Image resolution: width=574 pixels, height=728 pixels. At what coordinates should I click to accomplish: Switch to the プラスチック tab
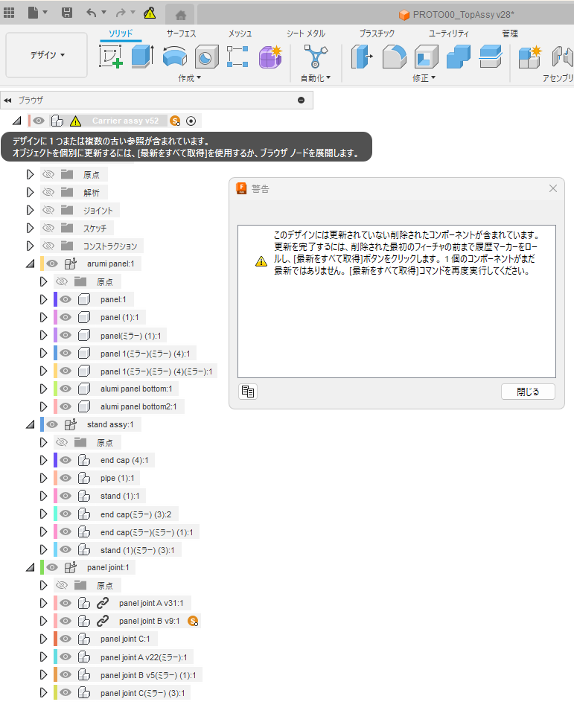coord(377,33)
